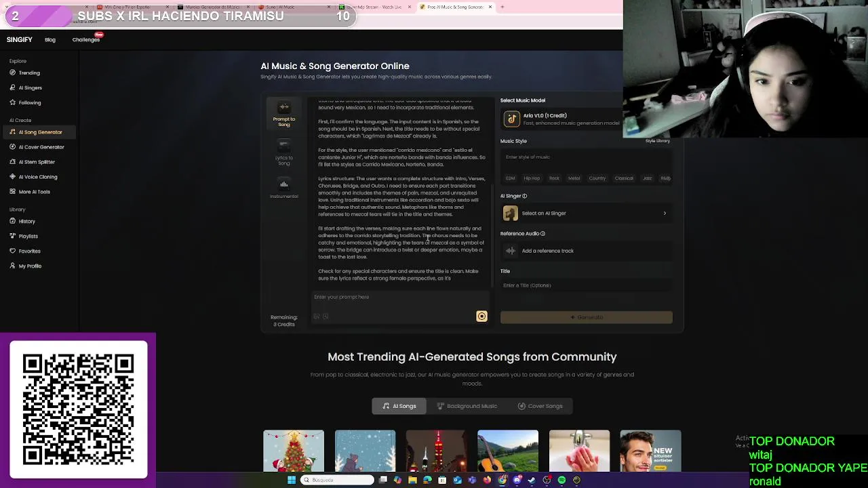Click the taskbar Búsqueda search box
This screenshot has height=488, width=868.
pyautogui.click(x=337, y=480)
